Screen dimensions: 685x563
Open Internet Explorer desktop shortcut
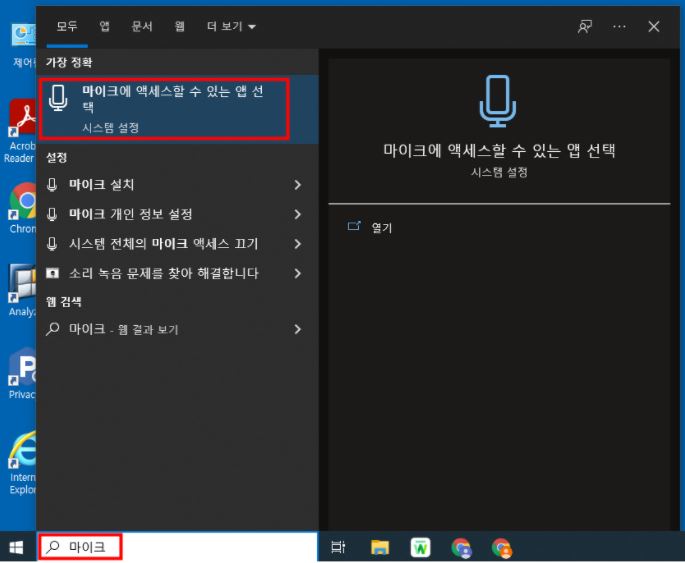click(x=22, y=463)
